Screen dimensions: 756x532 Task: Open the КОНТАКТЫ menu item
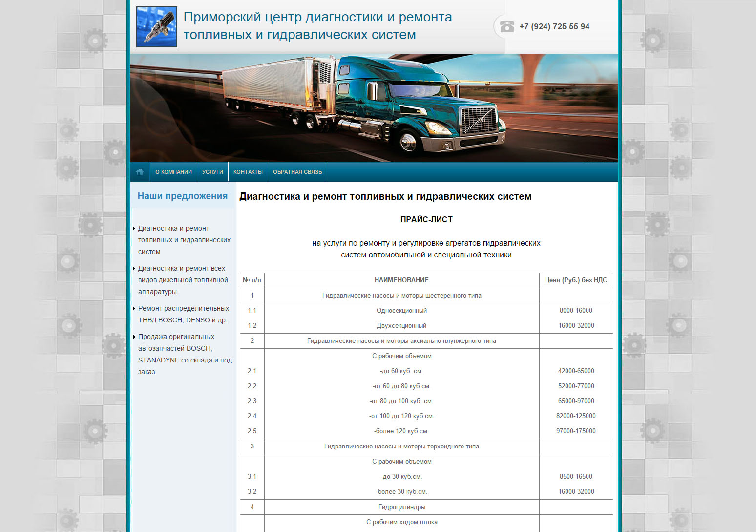(x=248, y=172)
